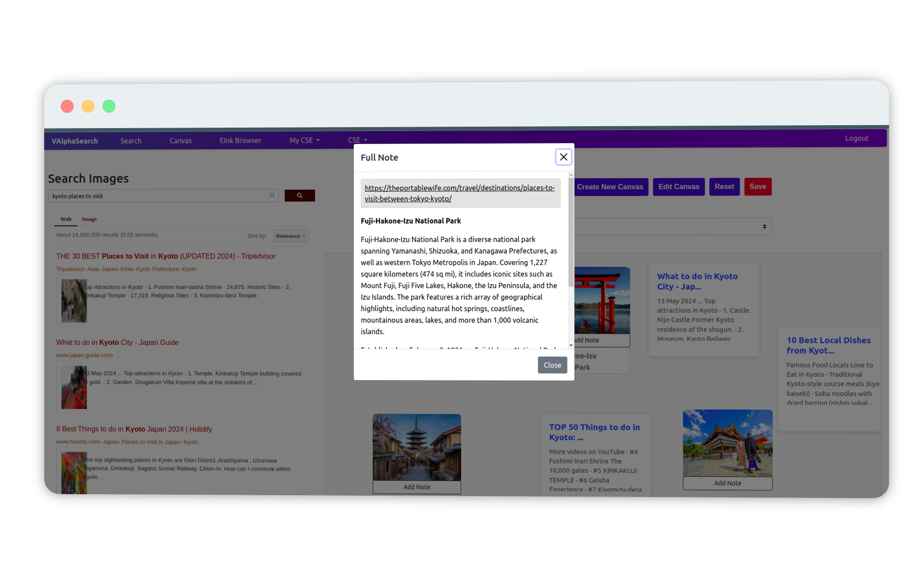The image size is (924, 578).
Task: Select the Web results tab
Action: (x=65, y=219)
